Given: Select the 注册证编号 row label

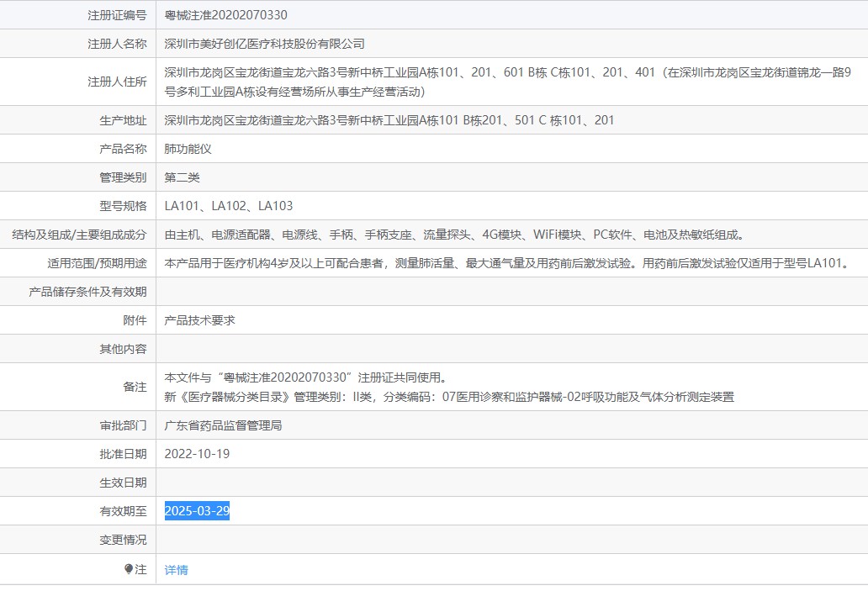Looking at the screenshot, I should 117,15.
